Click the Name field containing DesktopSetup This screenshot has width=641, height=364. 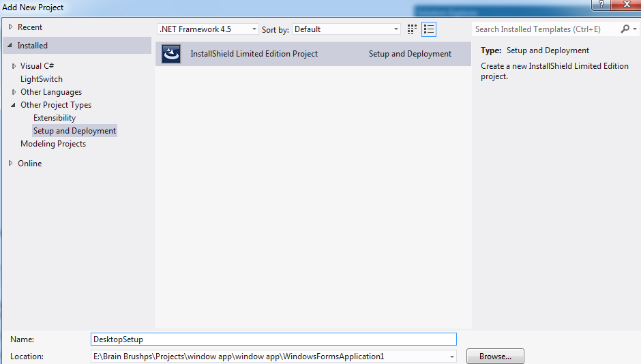tap(273, 339)
